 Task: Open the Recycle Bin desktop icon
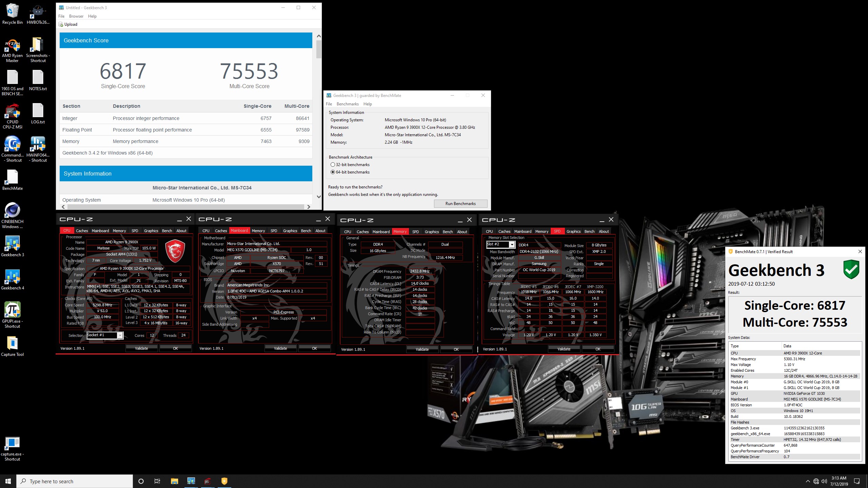click(12, 14)
